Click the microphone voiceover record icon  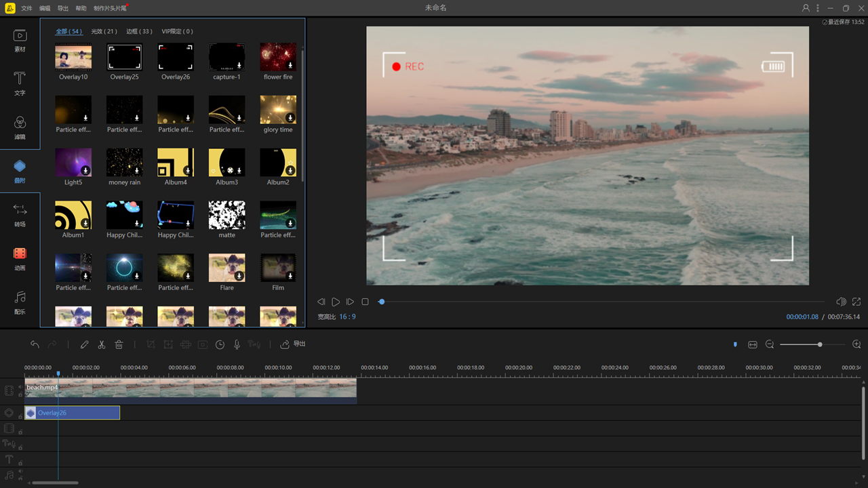pos(237,344)
